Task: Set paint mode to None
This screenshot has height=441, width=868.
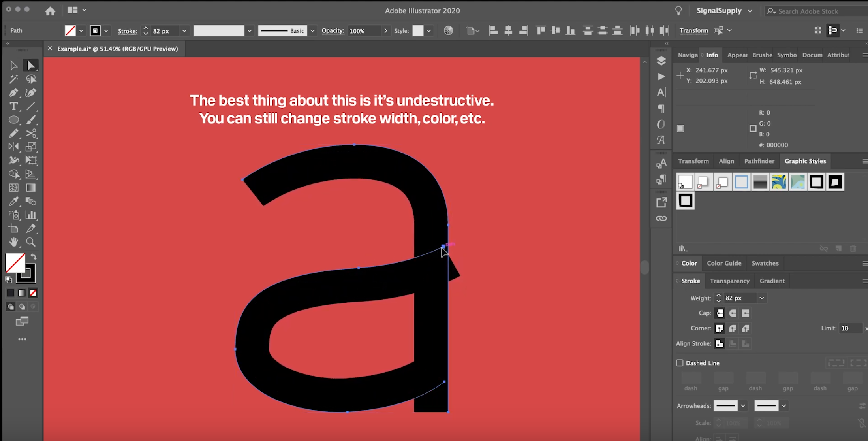Action: pos(33,293)
